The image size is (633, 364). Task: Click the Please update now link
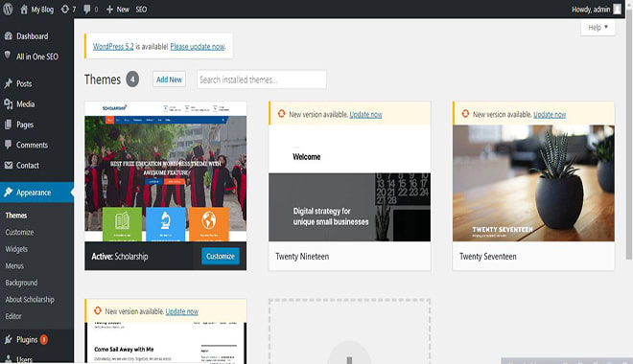click(198, 46)
